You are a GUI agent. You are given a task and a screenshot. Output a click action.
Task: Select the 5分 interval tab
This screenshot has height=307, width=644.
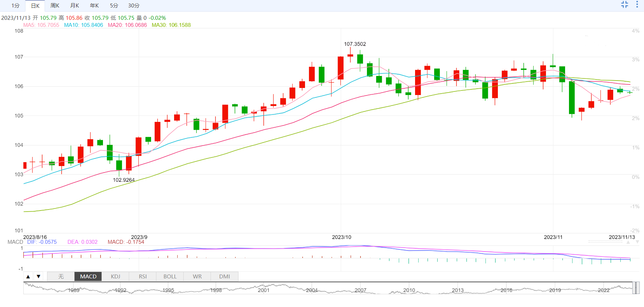pyautogui.click(x=114, y=6)
